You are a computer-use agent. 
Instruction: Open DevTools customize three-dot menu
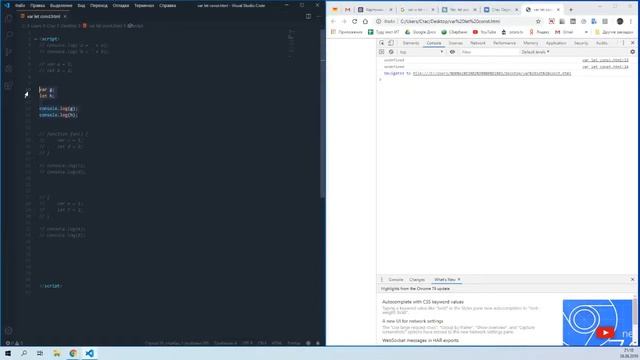pyautogui.click(x=623, y=43)
